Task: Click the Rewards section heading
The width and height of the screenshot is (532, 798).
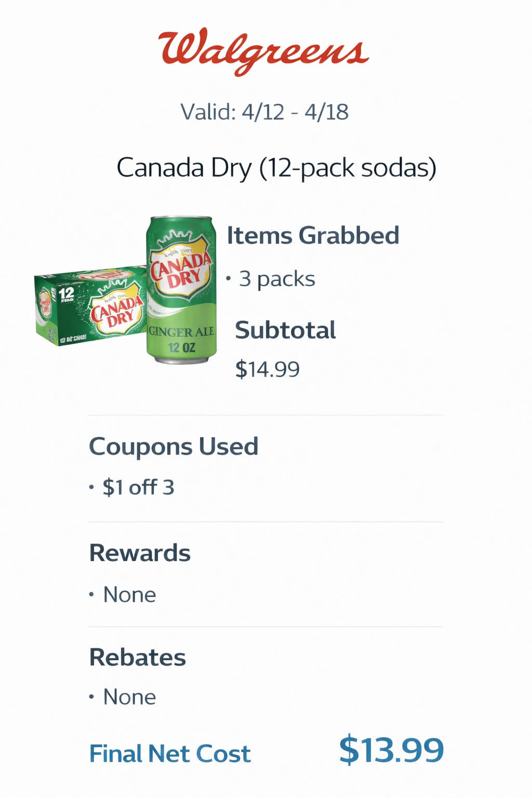Action: (140, 553)
